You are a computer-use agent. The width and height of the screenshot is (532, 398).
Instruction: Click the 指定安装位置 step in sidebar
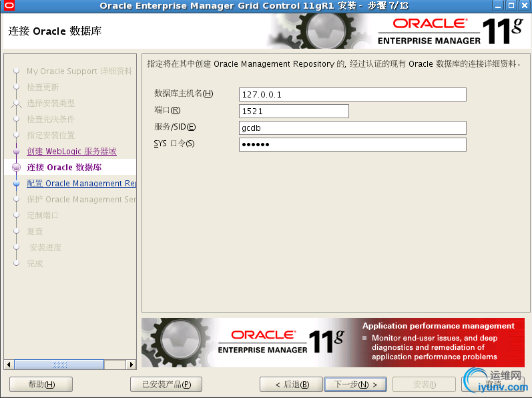pyautogui.click(x=51, y=136)
